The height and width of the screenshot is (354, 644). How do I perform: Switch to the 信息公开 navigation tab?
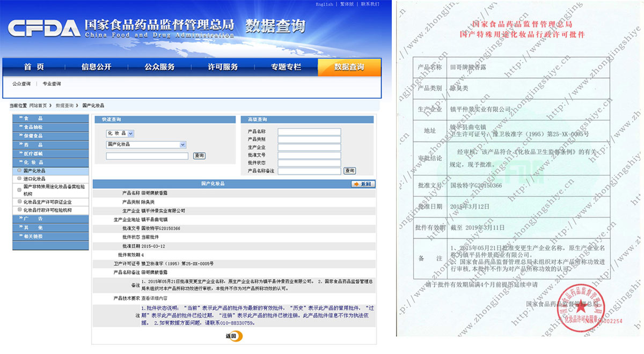[x=97, y=67]
